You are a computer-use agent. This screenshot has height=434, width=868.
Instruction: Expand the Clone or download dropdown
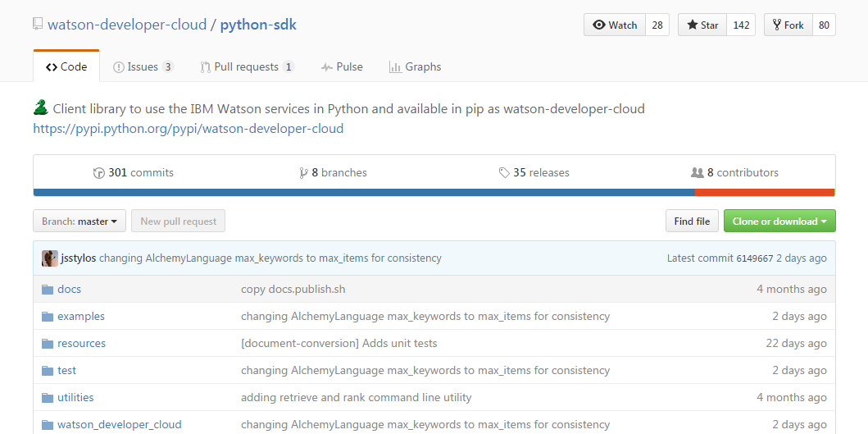(x=779, y=222)
